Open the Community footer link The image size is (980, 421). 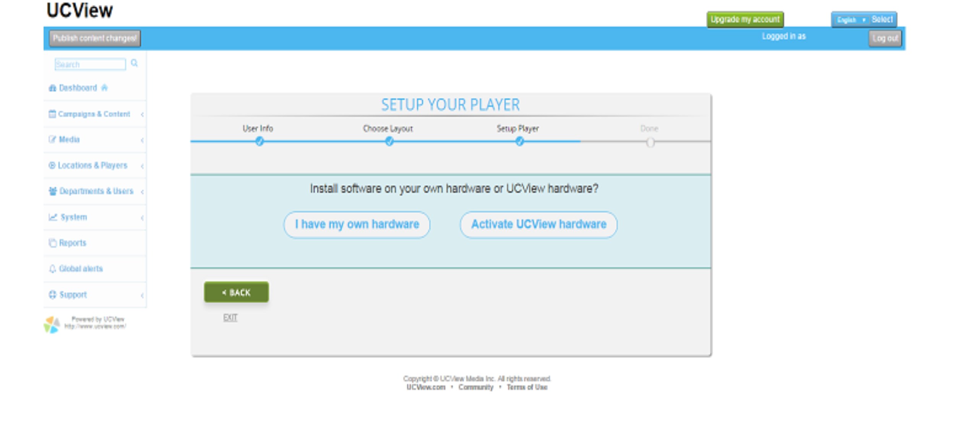tap(476, 387)
